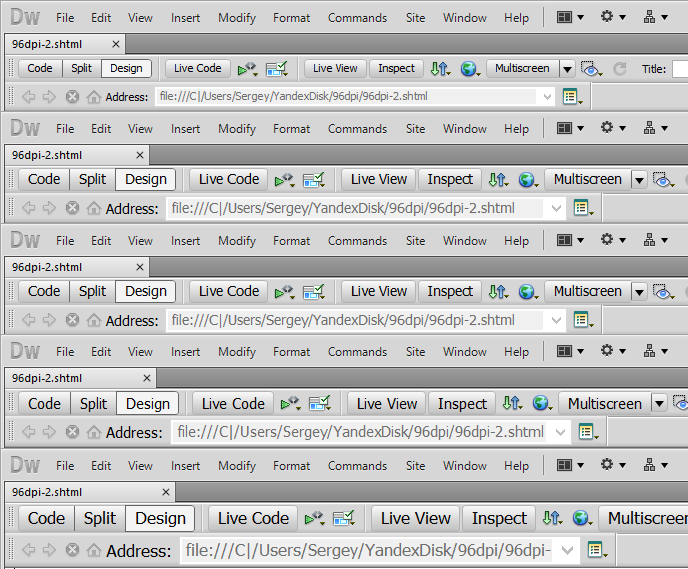
Task: Click the back arrow in the bottom strip address bar
Action: pos(29,550)
